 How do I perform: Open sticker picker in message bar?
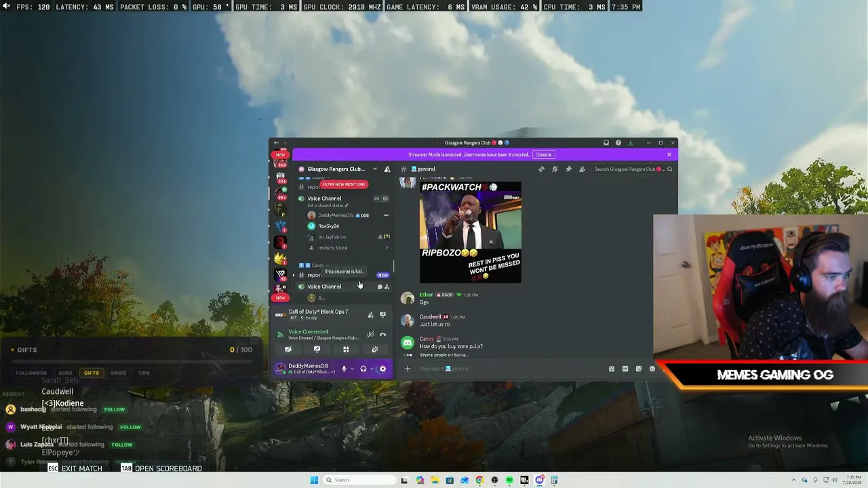pos(638,369)
